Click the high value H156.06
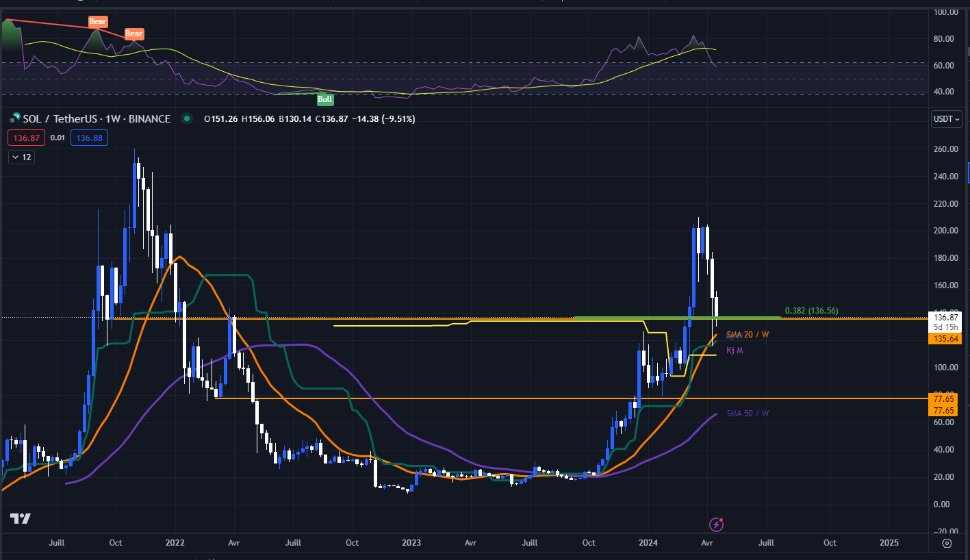Image resolution: width=970 pixels, height=560 pixels. point(257,119)
